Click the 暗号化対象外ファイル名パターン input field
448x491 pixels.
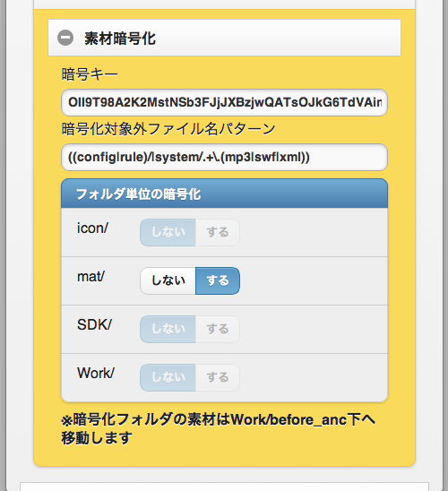click(224, 157)
